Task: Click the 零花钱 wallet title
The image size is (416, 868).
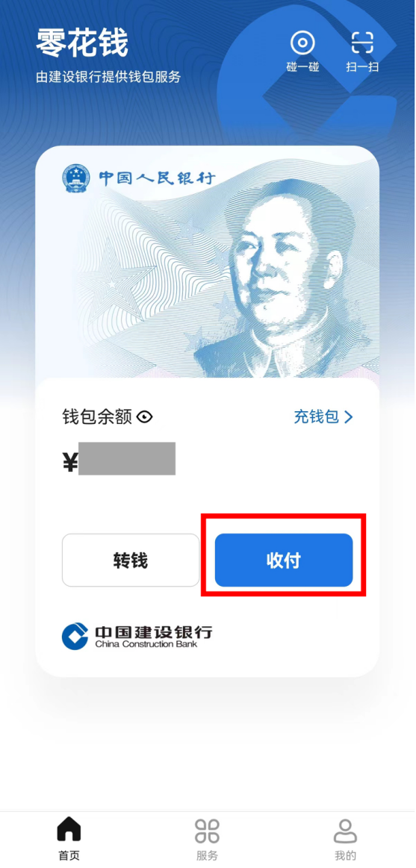Action: [83, 43]
